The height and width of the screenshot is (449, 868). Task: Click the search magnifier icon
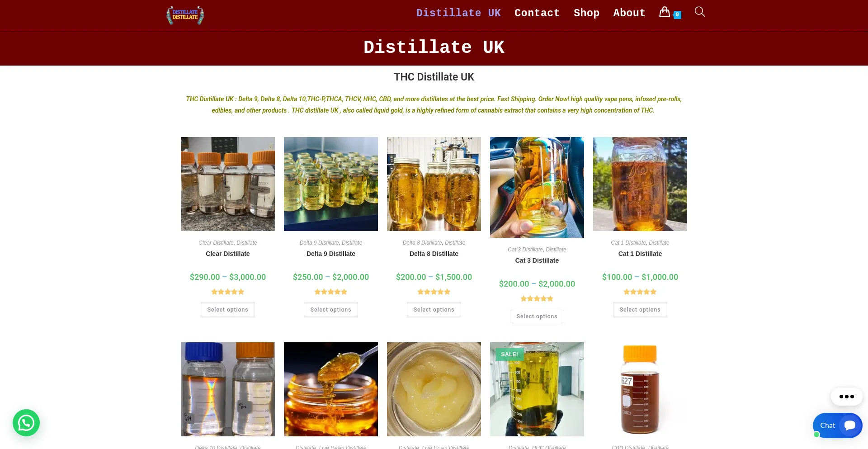pos(700,12)
